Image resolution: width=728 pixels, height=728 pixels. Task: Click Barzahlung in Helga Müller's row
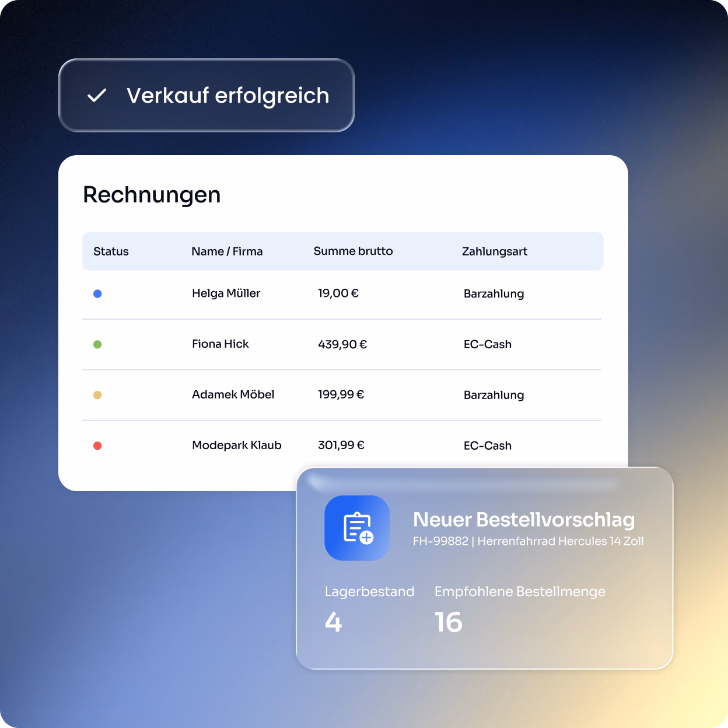tap(494, 294)
